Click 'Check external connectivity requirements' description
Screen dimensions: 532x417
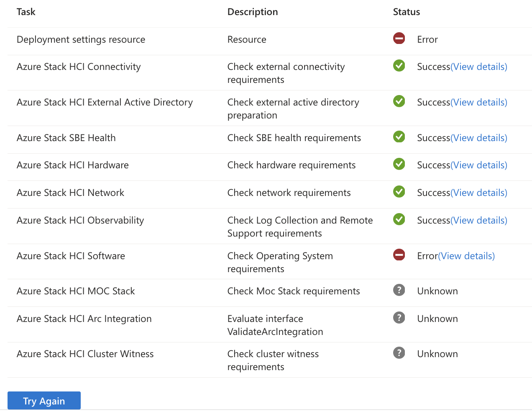tap(286, 73)
